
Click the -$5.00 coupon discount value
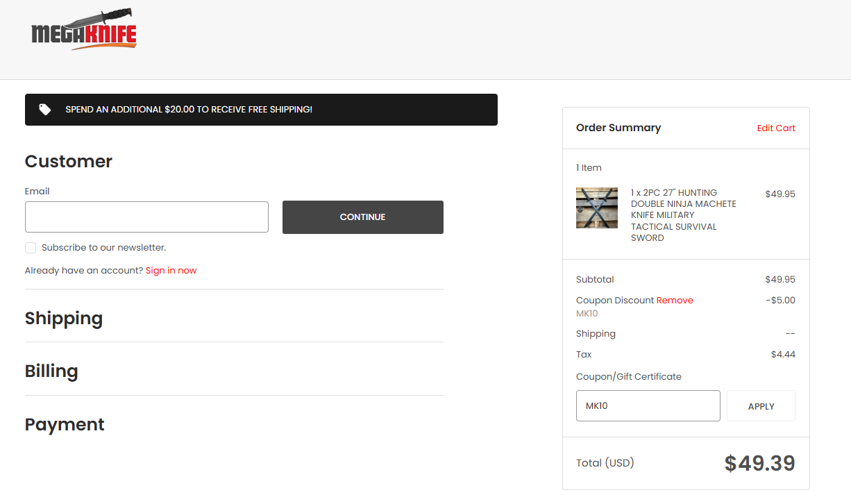[x=780, y=301]
